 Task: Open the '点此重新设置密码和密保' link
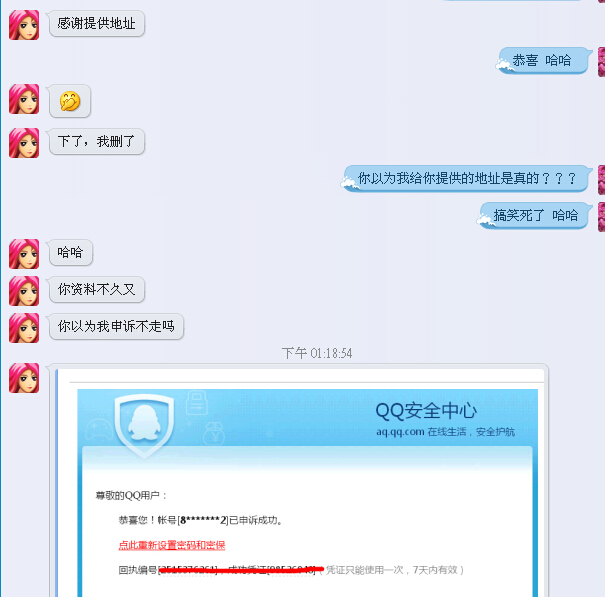[172, 545]
